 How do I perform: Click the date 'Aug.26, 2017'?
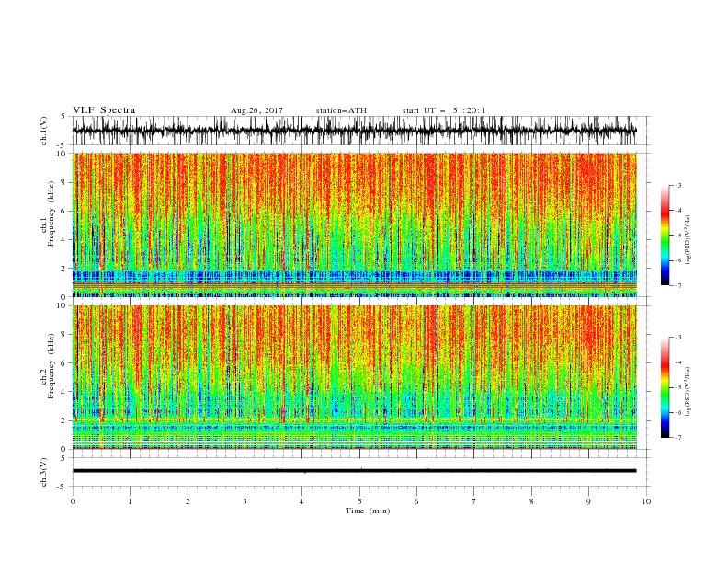tap(256, 110)
